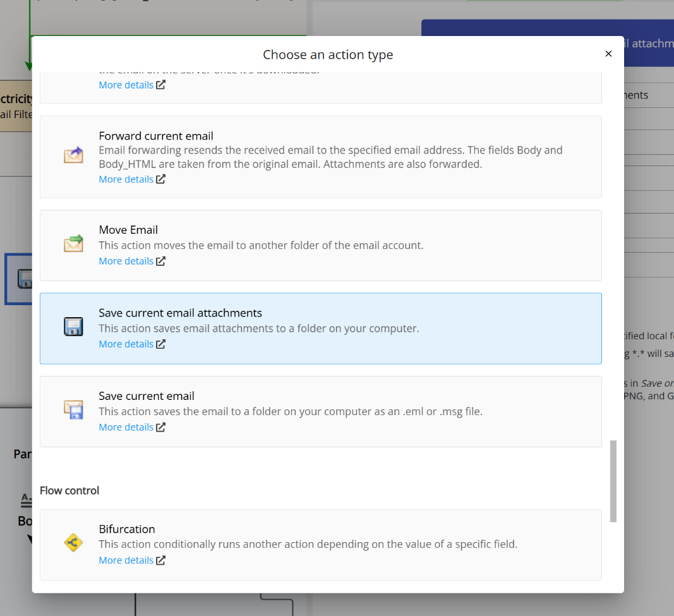The image size is (674, 616).
Task: Click the floppy disk icon on the left sidebar
Action: point(26,279)
